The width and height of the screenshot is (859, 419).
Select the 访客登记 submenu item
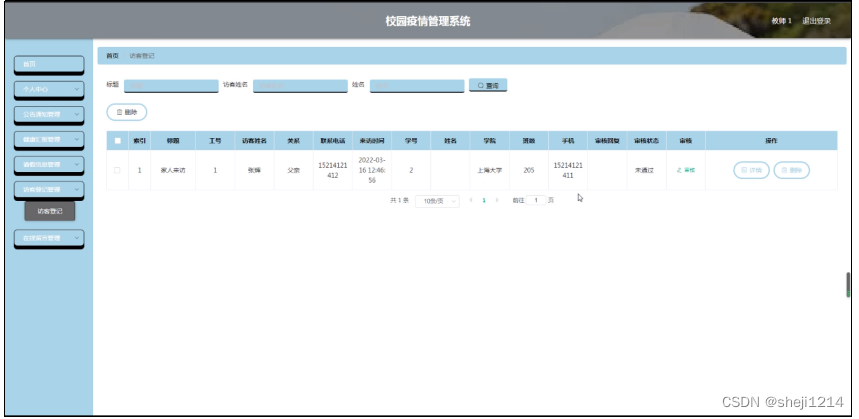[49, 211]
